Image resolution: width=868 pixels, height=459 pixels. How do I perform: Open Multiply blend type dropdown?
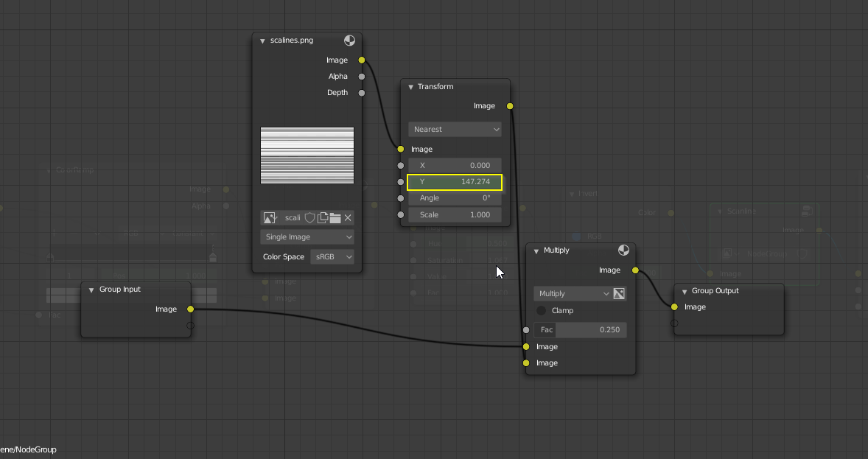pos(573,293)
